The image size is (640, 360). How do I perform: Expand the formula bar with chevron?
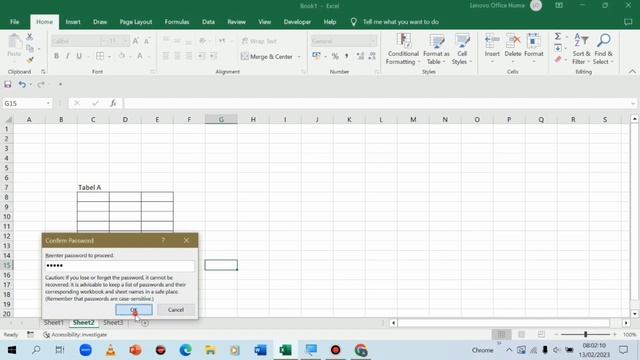633,103
